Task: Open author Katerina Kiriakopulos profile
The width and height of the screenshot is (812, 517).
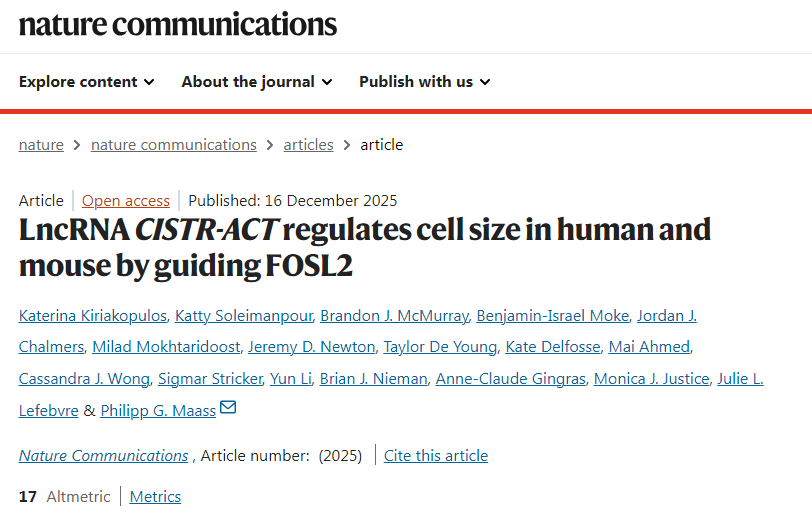Action: click(92, 316)
